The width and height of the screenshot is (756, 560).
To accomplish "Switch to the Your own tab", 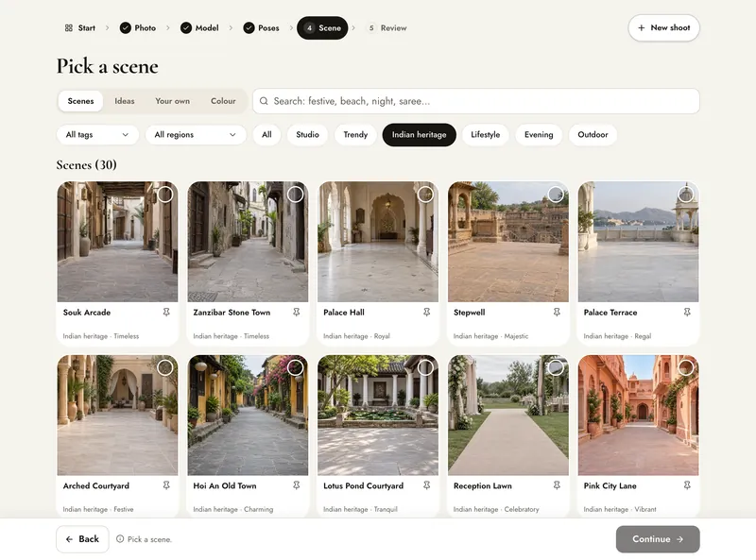I will (x=173, y=101).
